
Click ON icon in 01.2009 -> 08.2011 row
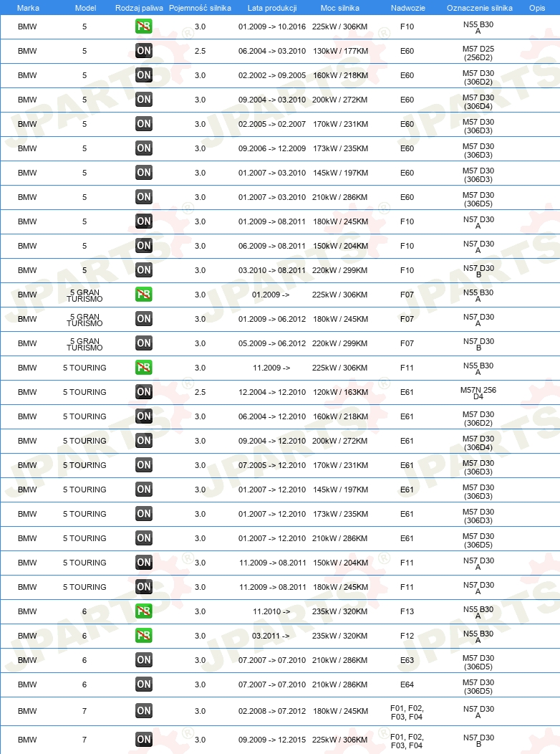point(144,221)
